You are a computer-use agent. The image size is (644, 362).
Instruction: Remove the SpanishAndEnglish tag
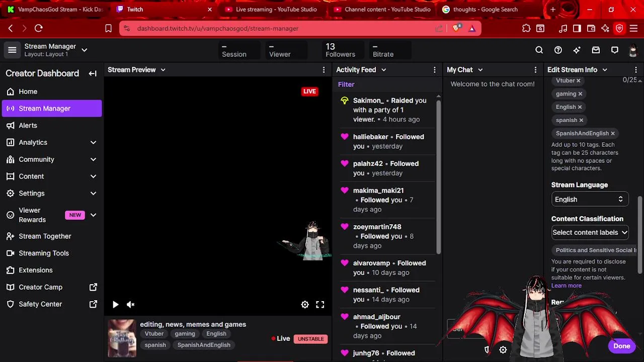(x=613, y=133)
